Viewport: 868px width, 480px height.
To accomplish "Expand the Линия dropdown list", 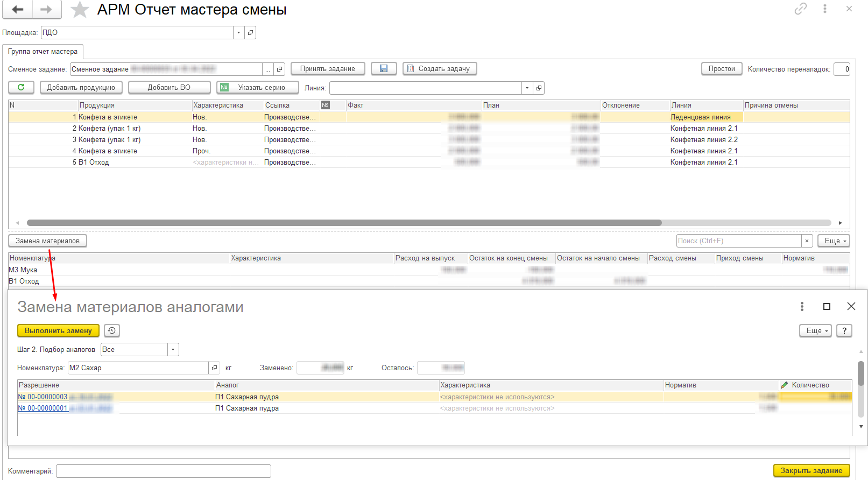I will click(x=527, y=88).
